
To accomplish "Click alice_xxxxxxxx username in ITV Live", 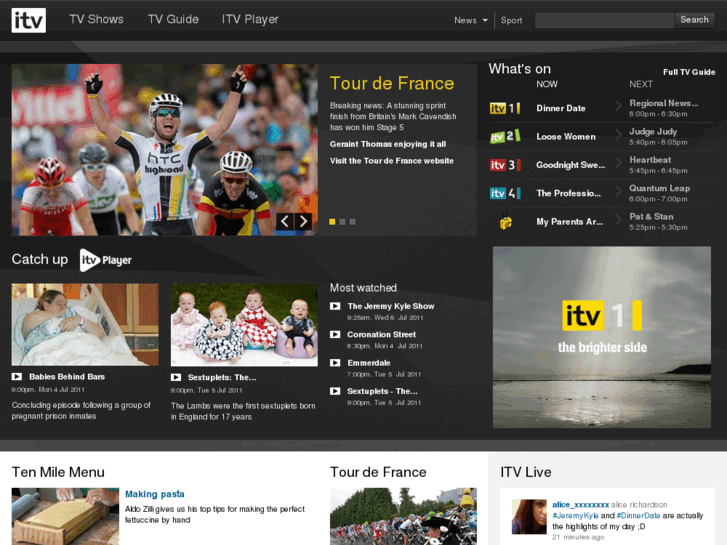I will point(580,505).
